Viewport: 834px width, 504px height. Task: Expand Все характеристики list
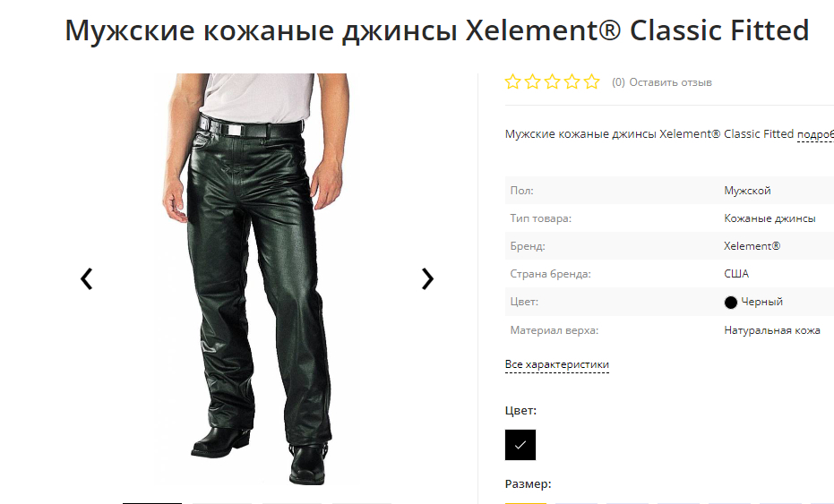coord(557,364)
